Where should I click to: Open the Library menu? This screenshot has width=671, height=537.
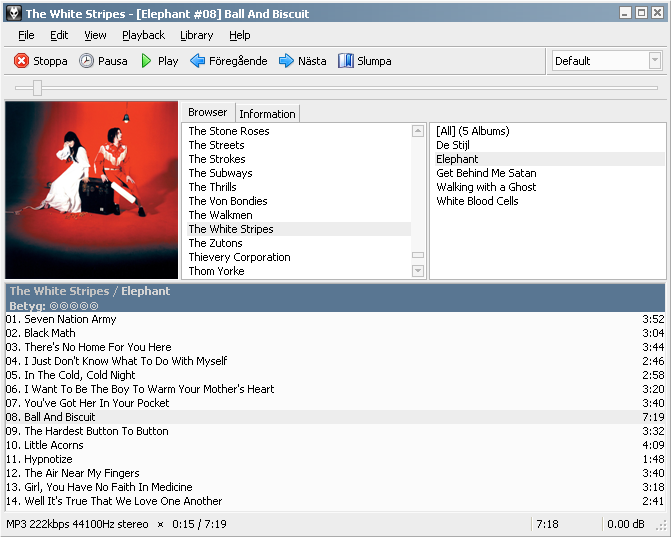196,35
